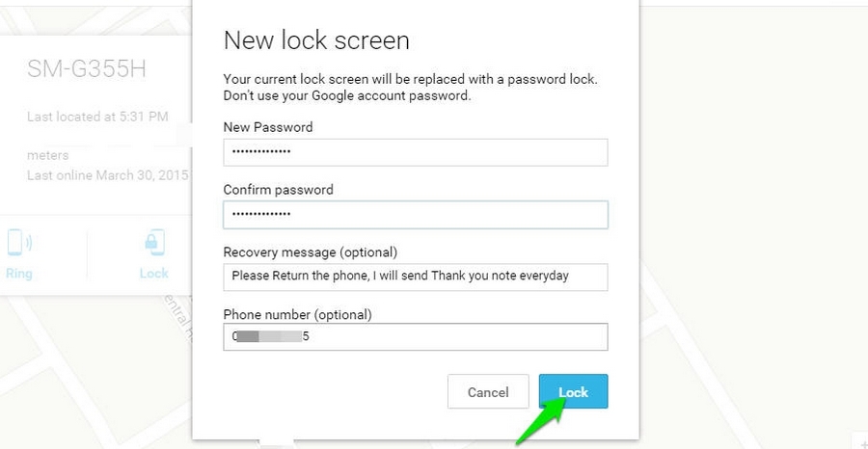Image resolution: width=868 pixels, height=449 pixels.
Task: Focus the New Password field
Action: click(x=415, y=152)
